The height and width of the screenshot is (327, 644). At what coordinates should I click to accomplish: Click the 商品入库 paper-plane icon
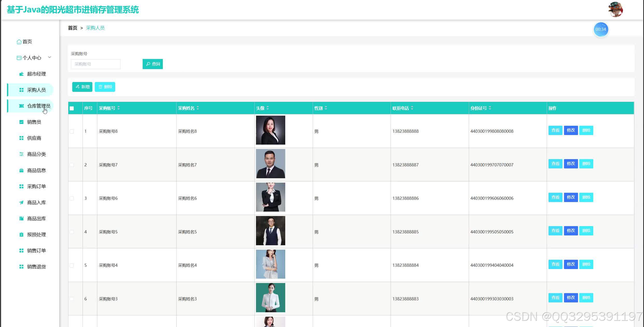click(x=21, y=203)
